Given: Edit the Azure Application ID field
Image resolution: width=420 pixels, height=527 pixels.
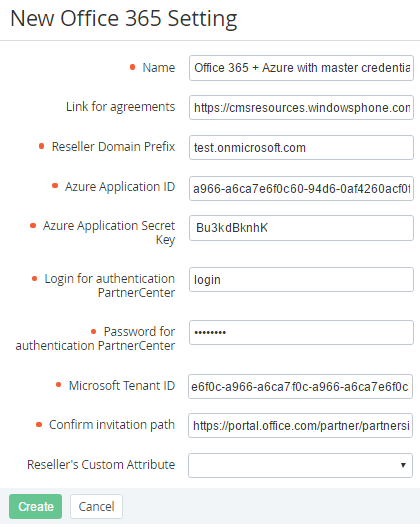Looking at the screenshot, I should coord(301,188).
